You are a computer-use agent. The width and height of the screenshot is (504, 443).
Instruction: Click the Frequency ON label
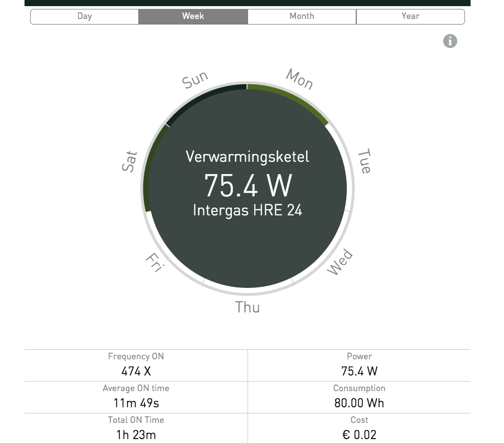[x=136, y=357]
